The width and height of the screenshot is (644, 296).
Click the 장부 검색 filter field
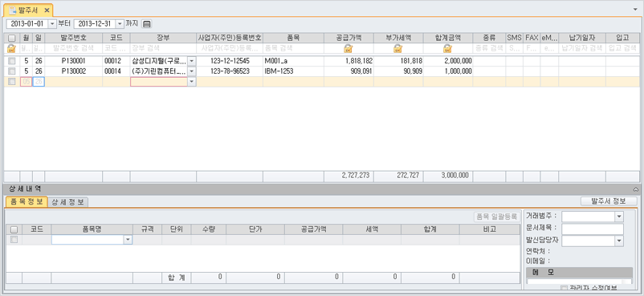pos(163,48)
